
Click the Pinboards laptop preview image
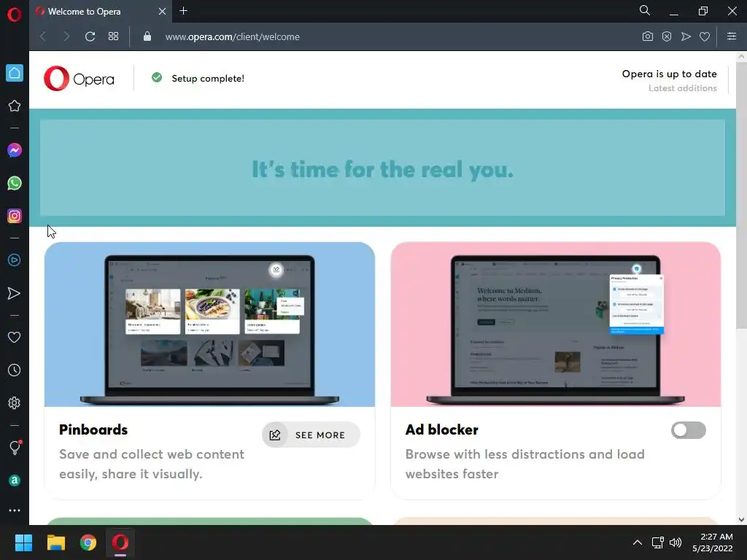[x=209, y=324]
